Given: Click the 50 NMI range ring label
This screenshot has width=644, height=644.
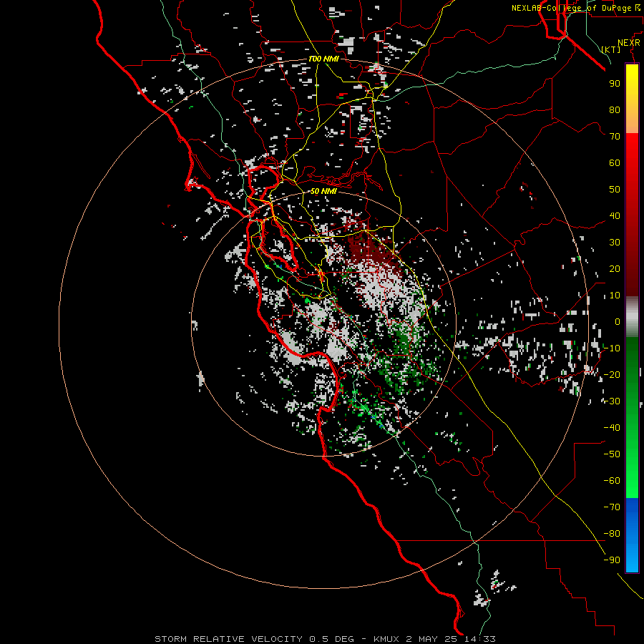Looking at the screenshot, I should click(x=323, y=191).
